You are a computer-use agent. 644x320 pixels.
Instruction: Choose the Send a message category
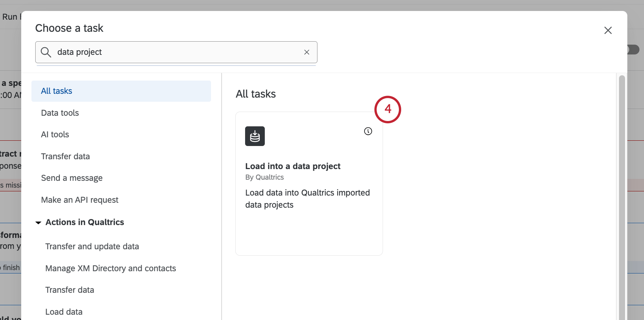[x=72, y=178]
